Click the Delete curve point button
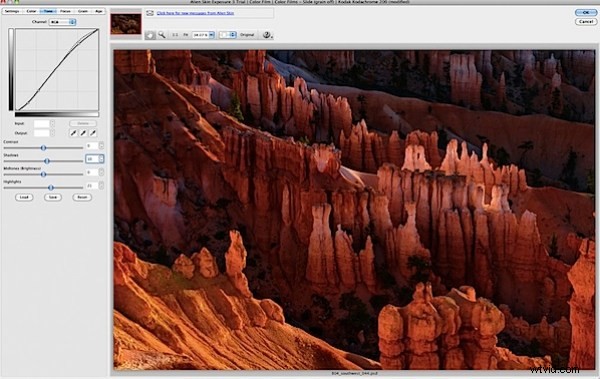 point(83,123)
